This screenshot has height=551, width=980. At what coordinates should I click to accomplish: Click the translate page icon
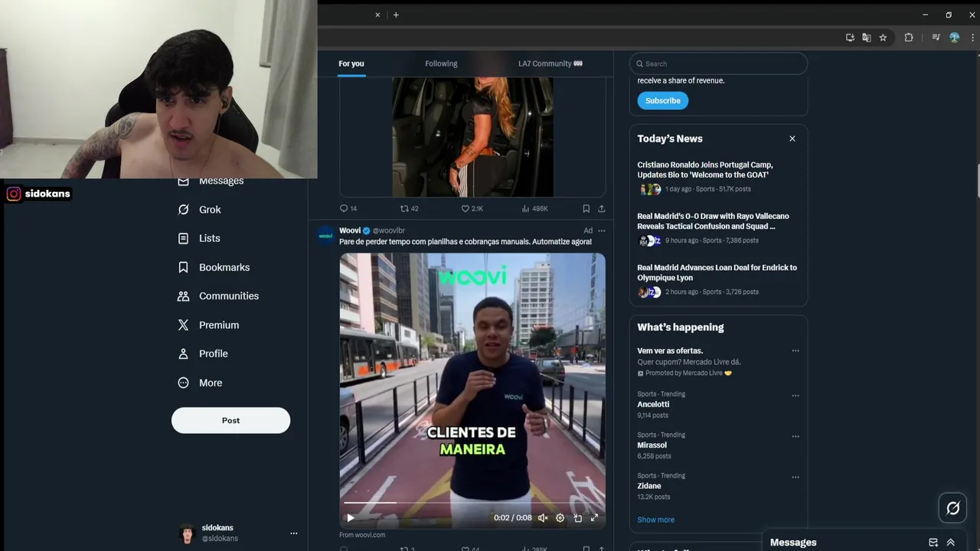tap(867, 37)
